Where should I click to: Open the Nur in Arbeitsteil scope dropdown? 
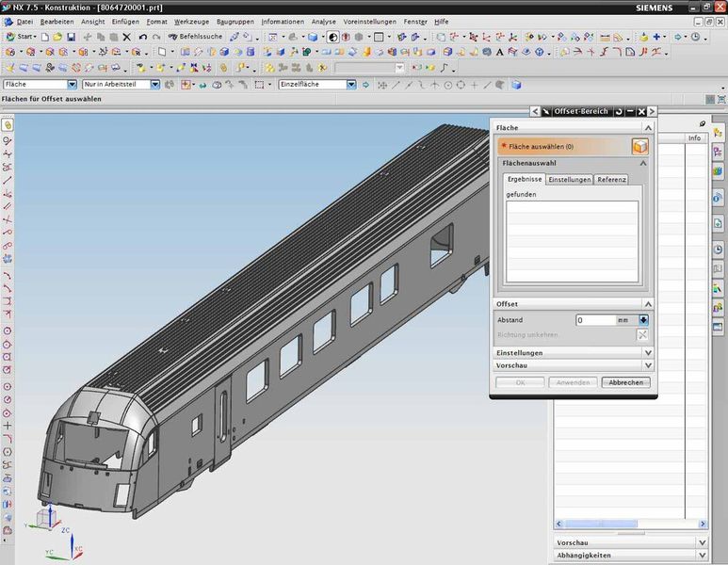point(157,85)
